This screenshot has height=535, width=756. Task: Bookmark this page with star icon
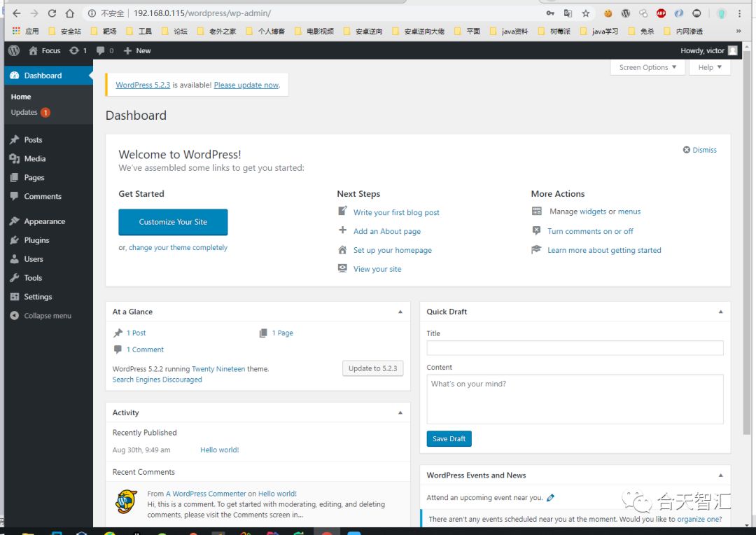(586, 13)
